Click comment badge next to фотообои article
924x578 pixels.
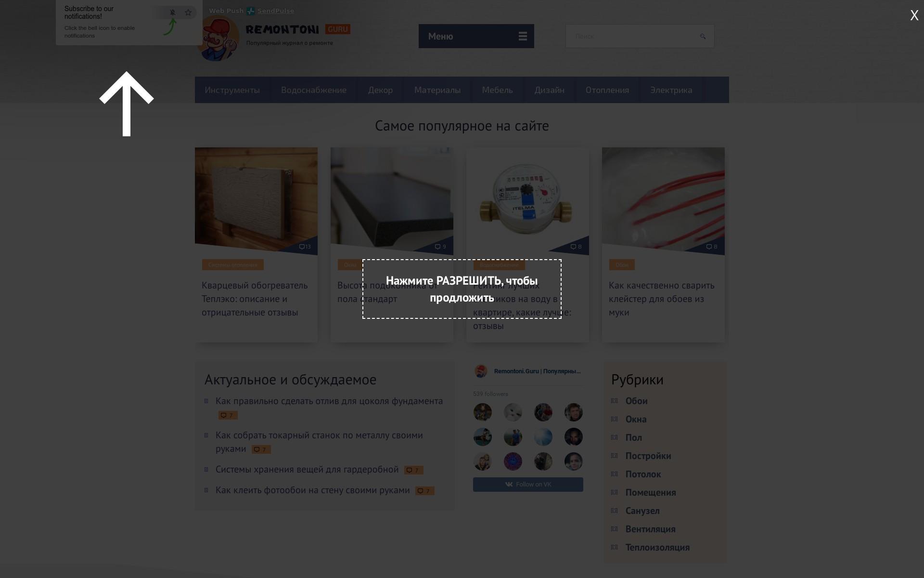tap(425, 491)
